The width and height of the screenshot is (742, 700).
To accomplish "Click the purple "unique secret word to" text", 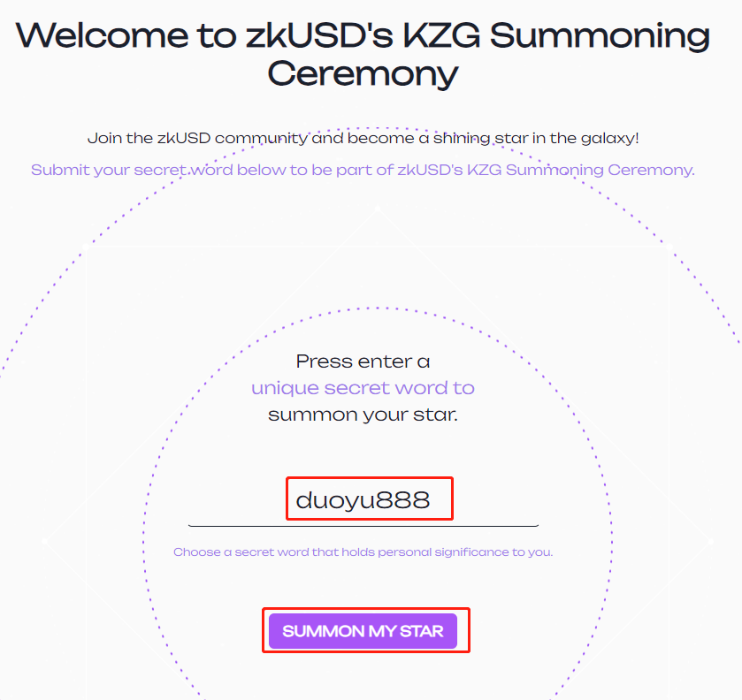I will 363,388.
